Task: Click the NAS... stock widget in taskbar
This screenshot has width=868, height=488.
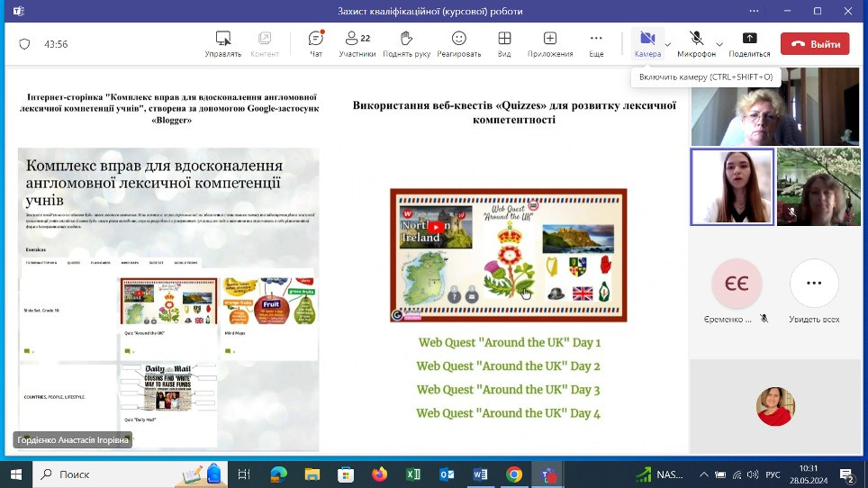Action: pos(659,474)
